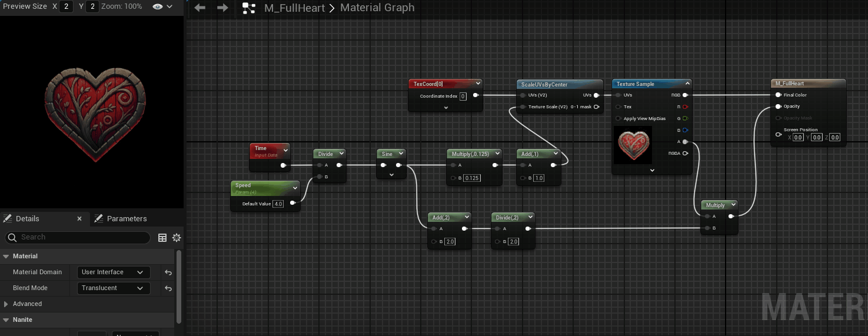This screenshot has height=336, width=868.
Task: Close the Details tab
Action: [79, 218]
